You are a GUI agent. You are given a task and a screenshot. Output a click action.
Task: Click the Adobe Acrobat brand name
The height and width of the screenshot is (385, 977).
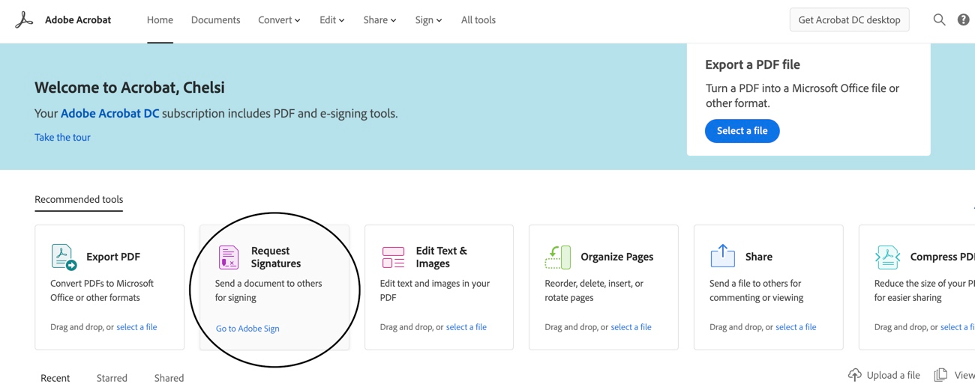(78, 20)
